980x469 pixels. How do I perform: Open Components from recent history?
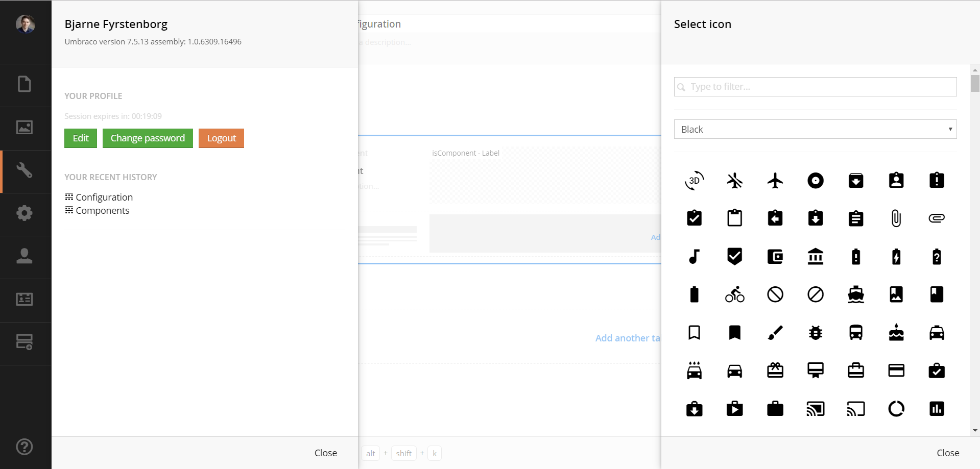[102, 211]
